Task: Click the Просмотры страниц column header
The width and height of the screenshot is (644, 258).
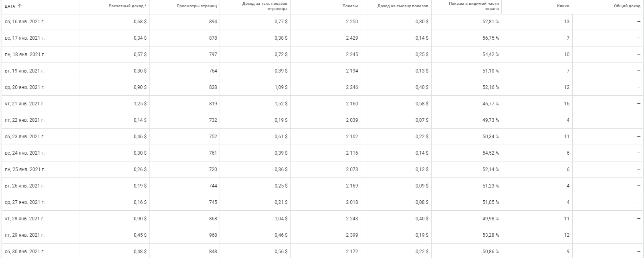Action: click(196, 6)
